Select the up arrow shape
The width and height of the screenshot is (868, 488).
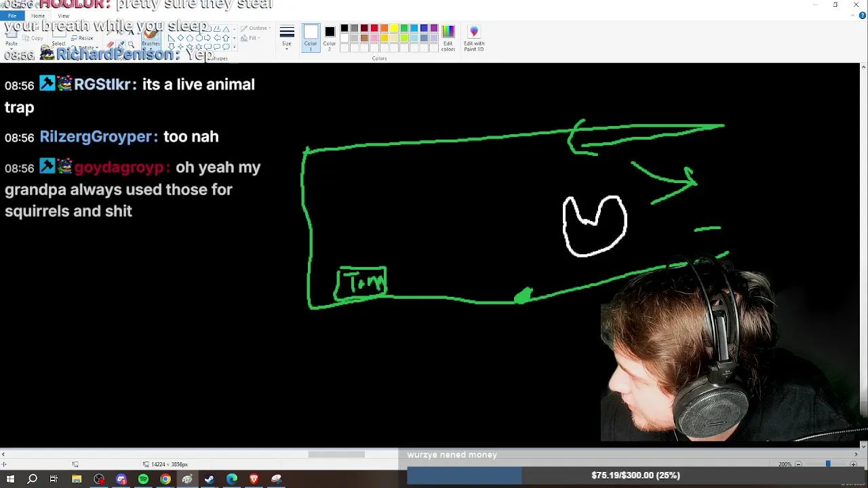point(226,38)
